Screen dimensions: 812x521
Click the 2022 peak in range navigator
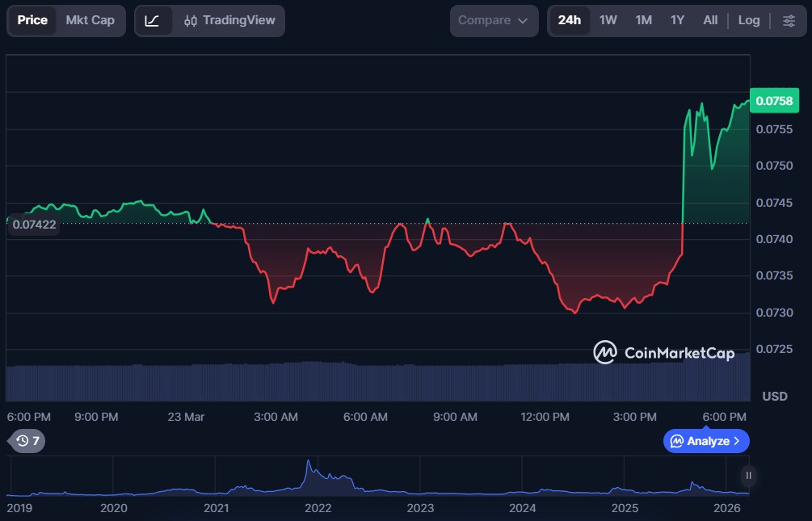308,468
